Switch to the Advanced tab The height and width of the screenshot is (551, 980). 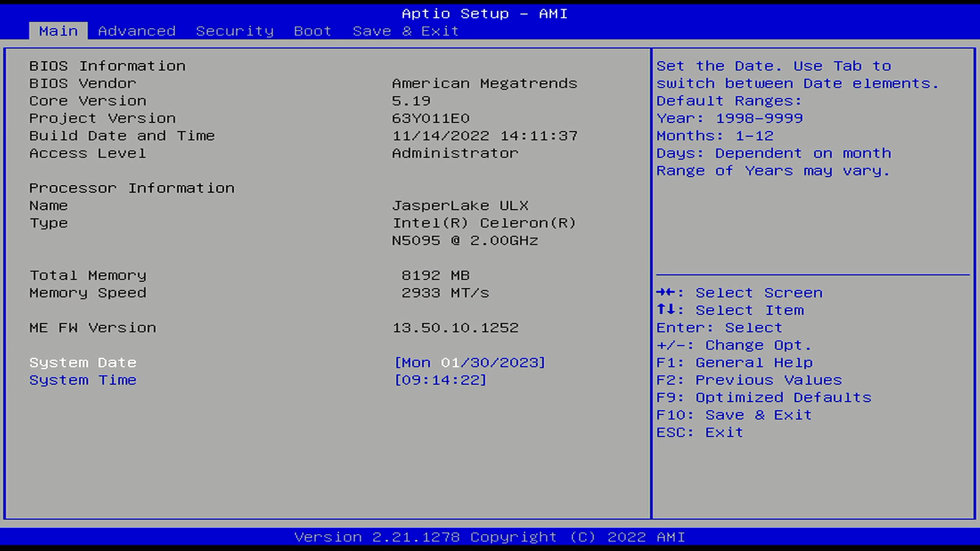pos(137,31)
